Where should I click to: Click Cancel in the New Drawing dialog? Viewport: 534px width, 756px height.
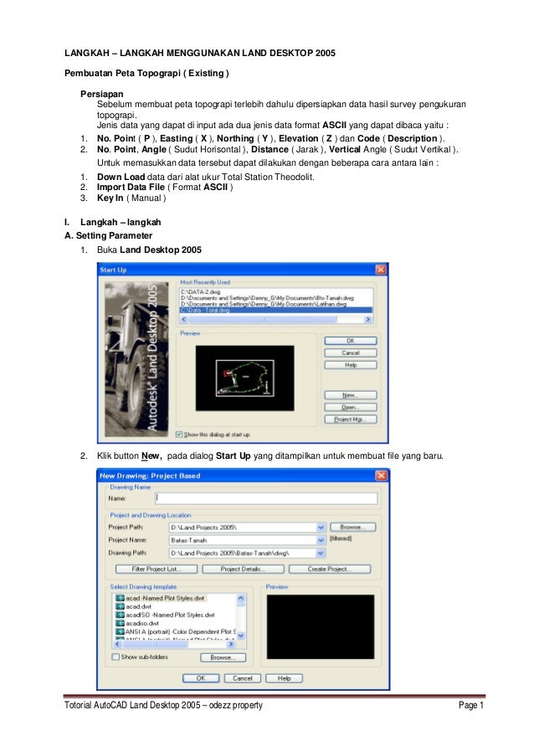point(243,678)
